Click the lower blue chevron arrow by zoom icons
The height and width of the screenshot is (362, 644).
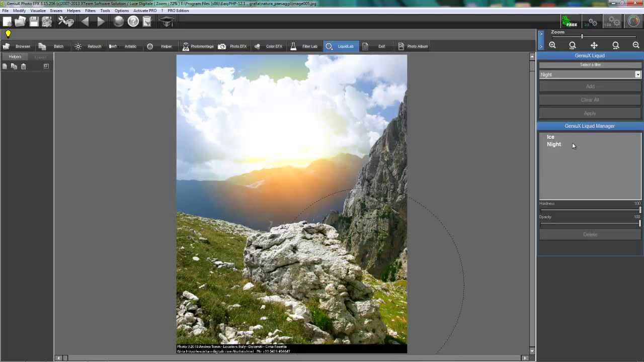click(x=541, y=46)
